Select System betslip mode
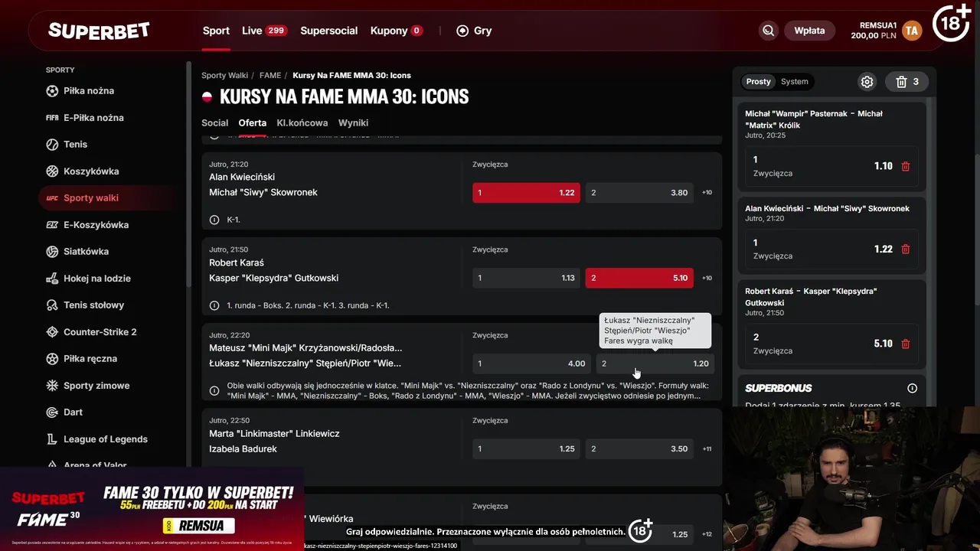The height and width of the screenshot is (551, 980). tap(794, 82)
